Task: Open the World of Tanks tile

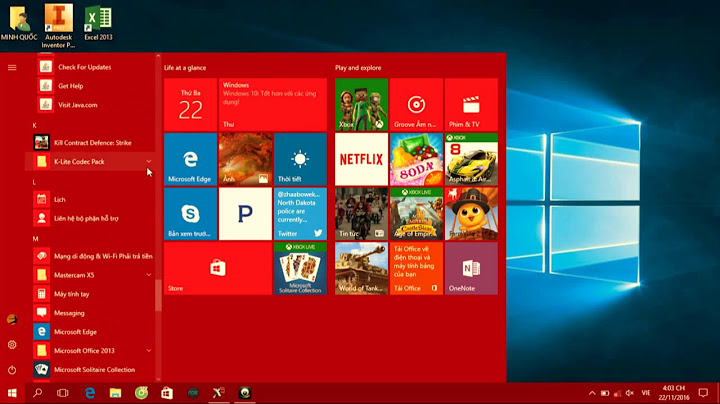Action: coord(361,269)
